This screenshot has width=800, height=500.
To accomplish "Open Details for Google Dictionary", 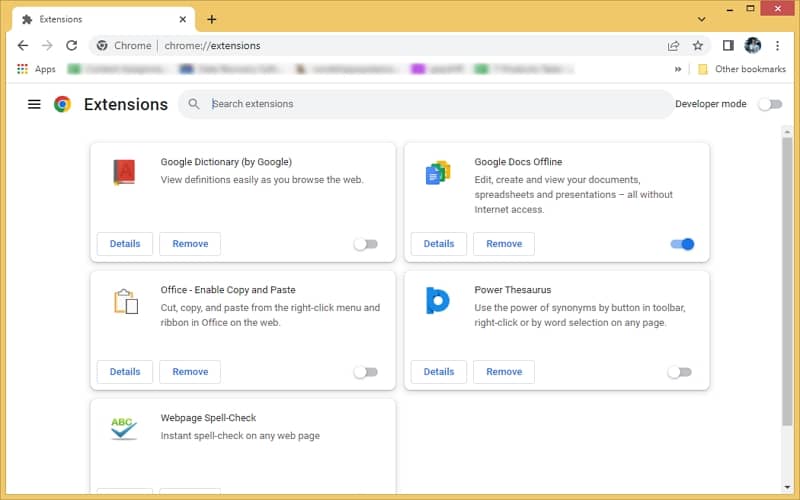I will (125, 244).
